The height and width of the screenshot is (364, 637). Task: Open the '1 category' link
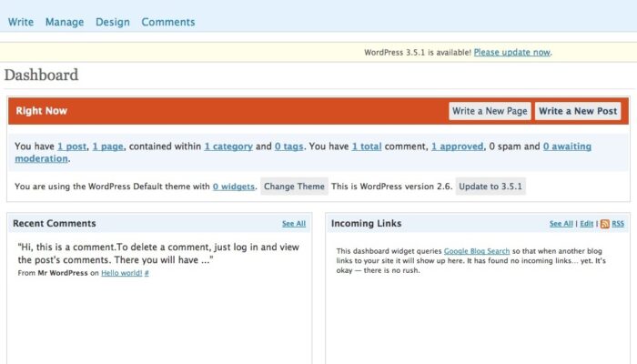point(228,147)
